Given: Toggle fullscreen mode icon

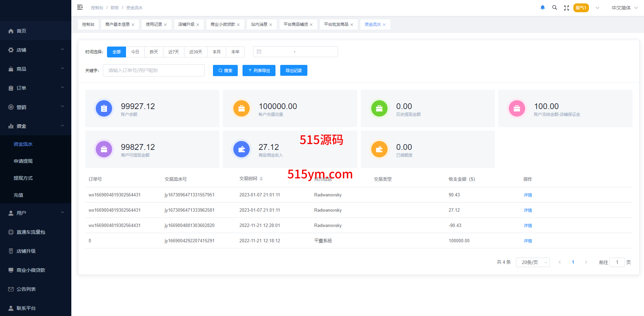Looking at the screenshot, I should click(x=566, y=8).
